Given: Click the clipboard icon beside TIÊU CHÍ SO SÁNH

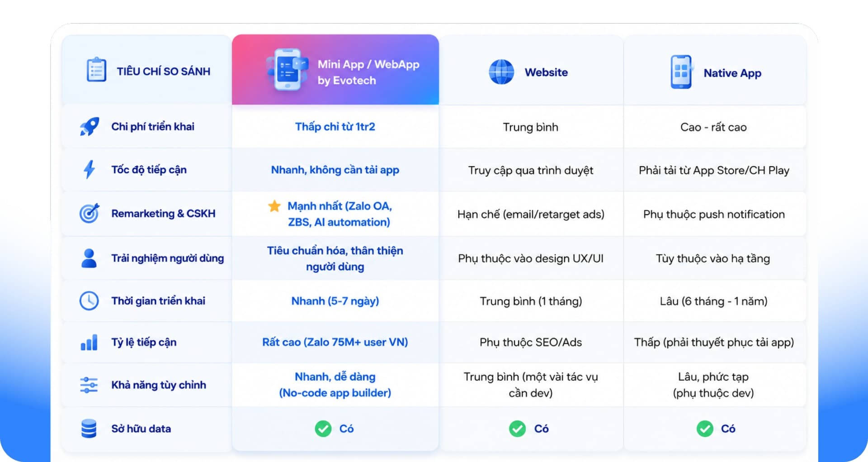Looking at the screenshot, I should (96, 70).
